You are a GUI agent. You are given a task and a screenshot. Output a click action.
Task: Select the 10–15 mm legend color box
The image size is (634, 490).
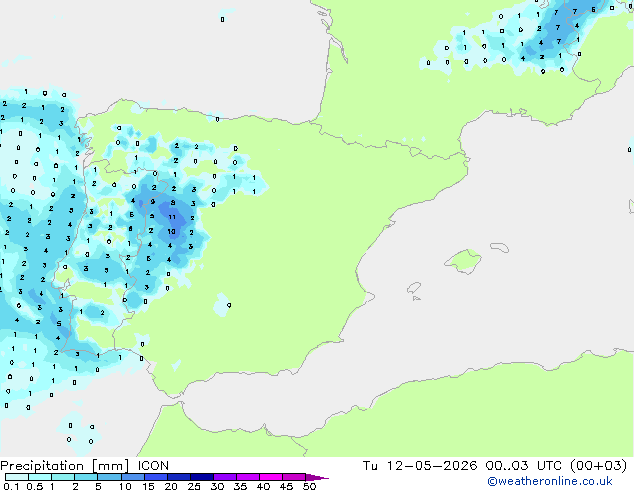tap(132, 477)
